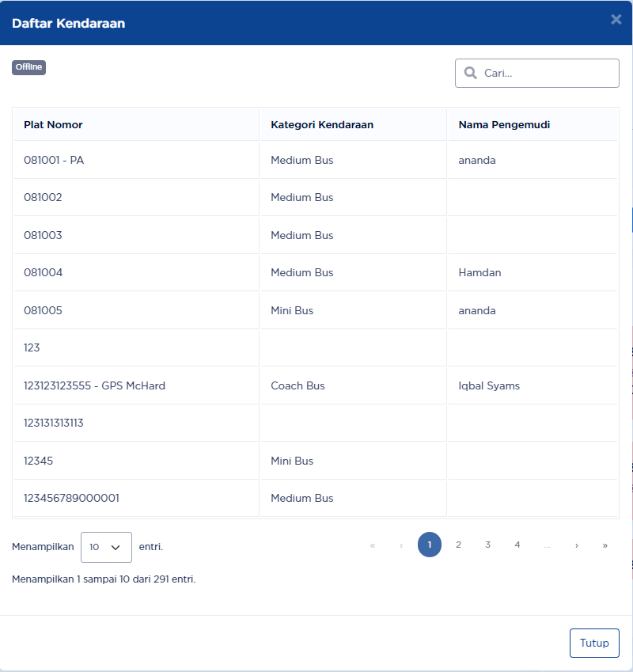Click driver name Hamdan
The height and width of the screenshot is (672, 633).
pyautogui.click(x=479, y=272)
